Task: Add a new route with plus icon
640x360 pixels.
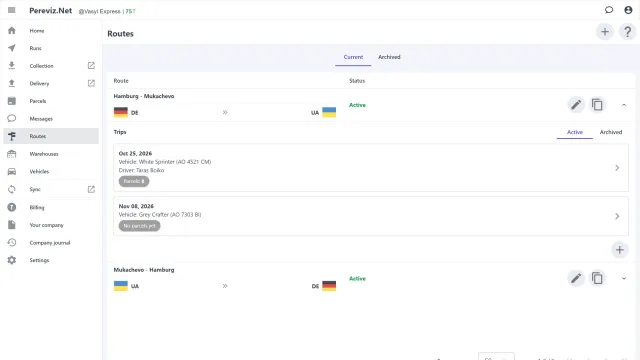Action: click(605, 32)
